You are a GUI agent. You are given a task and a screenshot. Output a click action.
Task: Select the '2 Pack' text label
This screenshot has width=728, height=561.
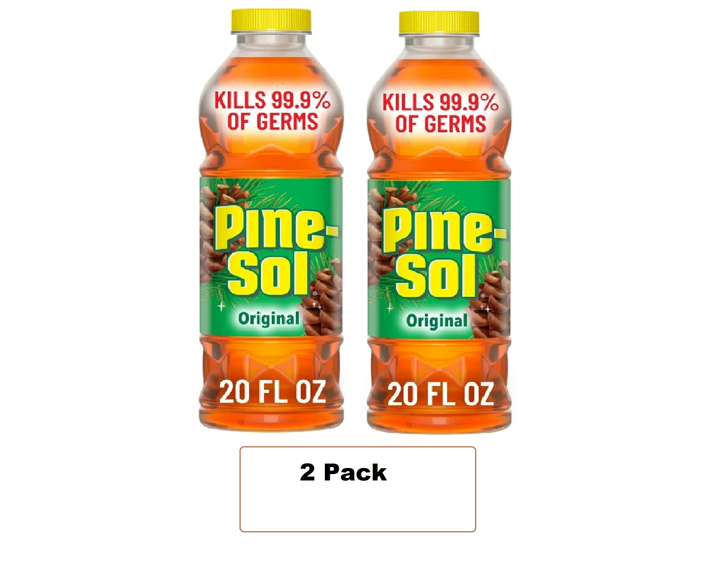[x=343, y=473]
